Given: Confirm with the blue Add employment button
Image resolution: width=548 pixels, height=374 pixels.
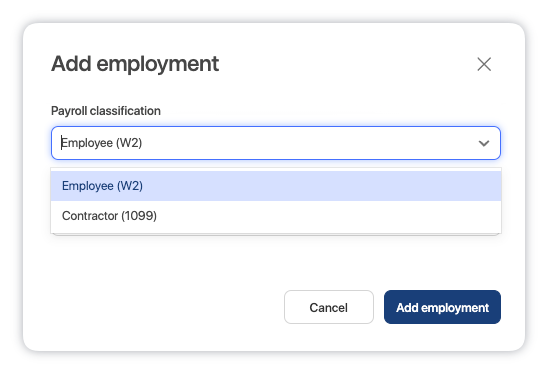Looking at the screenshot, I should (x=442, y=307).
